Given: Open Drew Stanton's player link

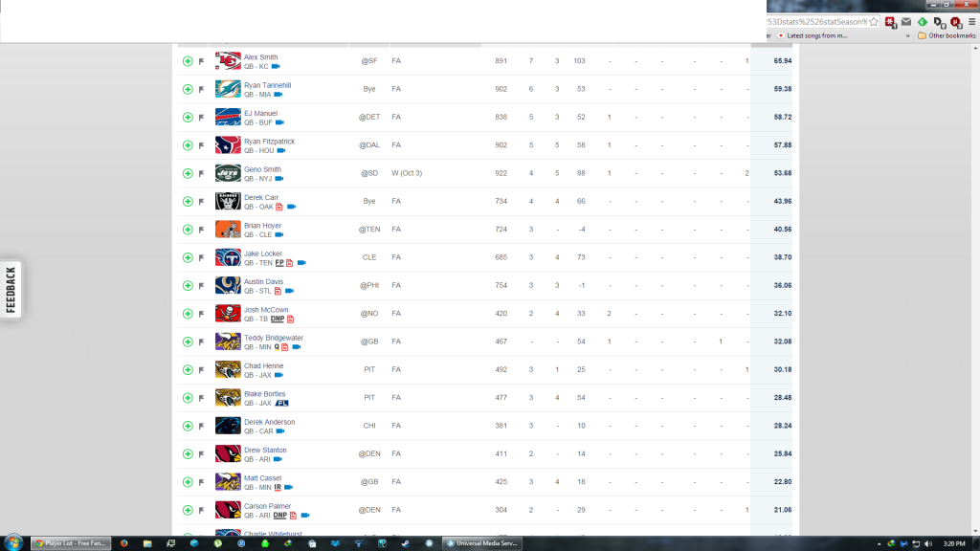Looking at the screenshot, I should (x=265, y=450).
